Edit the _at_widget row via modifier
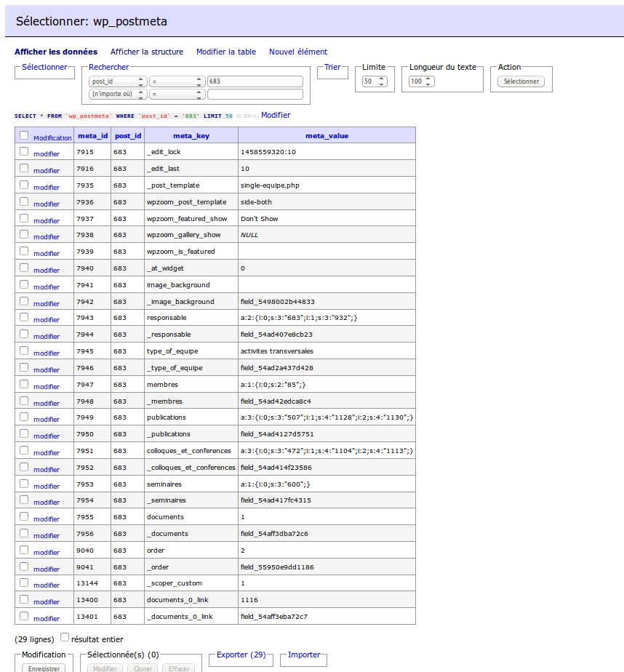The image size is (624, 672). pos(47,270)
